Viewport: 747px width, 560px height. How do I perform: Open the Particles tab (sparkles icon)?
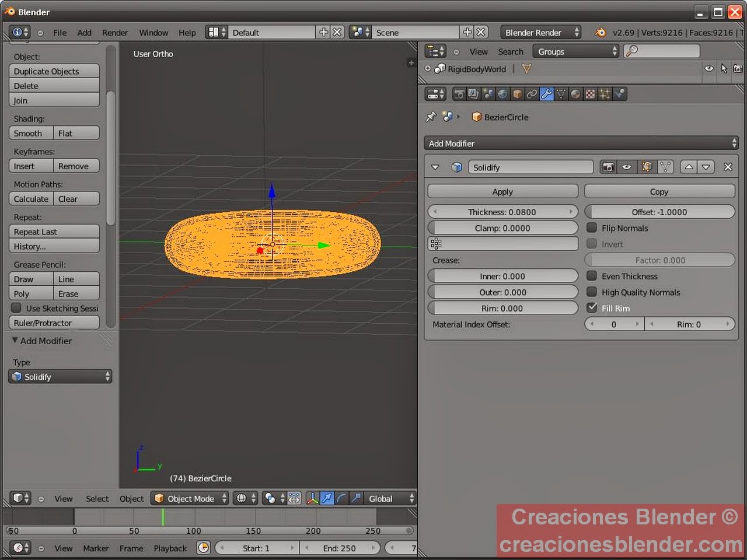(605, 94)
